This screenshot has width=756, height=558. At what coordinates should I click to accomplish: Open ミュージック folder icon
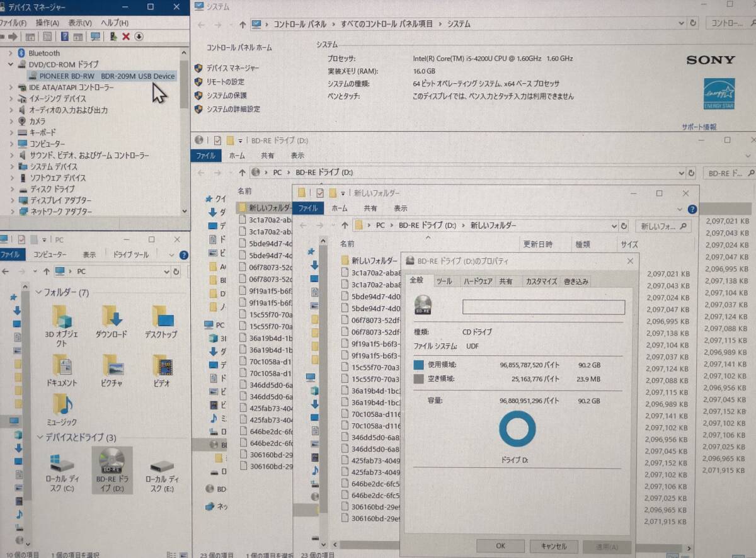tap(62, 409)
